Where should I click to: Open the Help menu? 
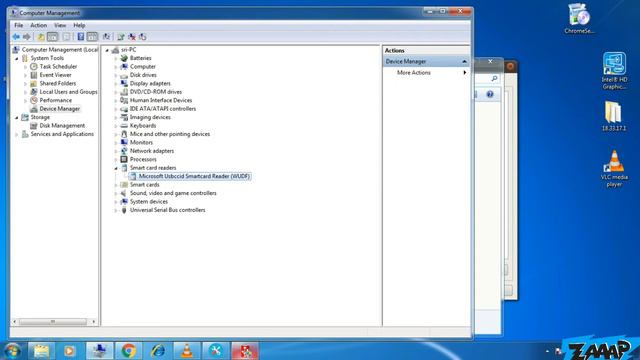tap(79, 25)
